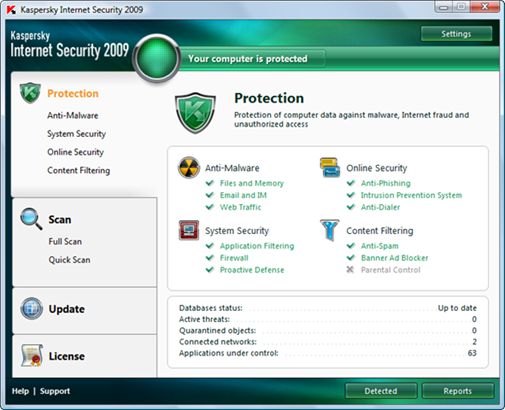505x410 pixels.
Task: Select Online Security in the sidebar
Action: click(x=75, y=152)
